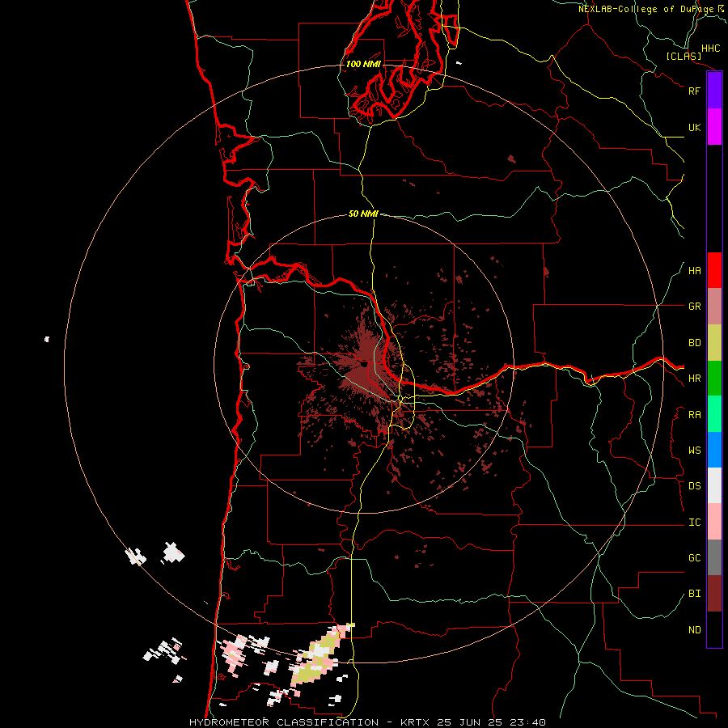Image resolution: width=728 pixels, height=728 pixels.
Task: Click the 50 NMI range ring label
Action: (363, 214)
